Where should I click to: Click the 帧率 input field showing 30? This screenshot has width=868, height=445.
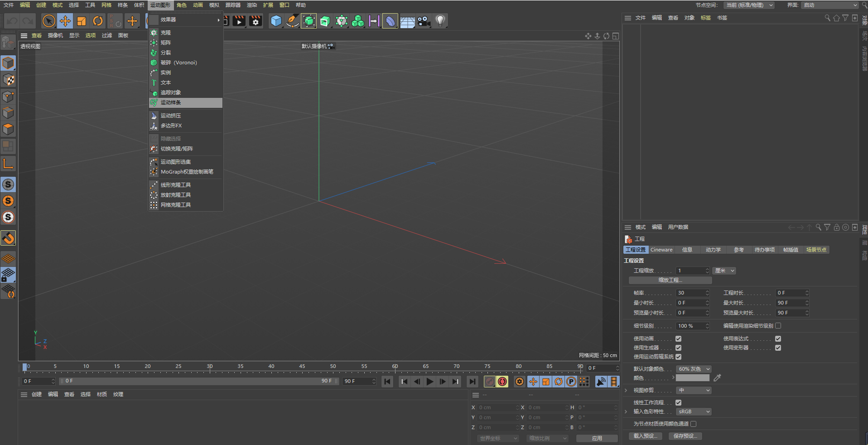(x=693, y=293)
